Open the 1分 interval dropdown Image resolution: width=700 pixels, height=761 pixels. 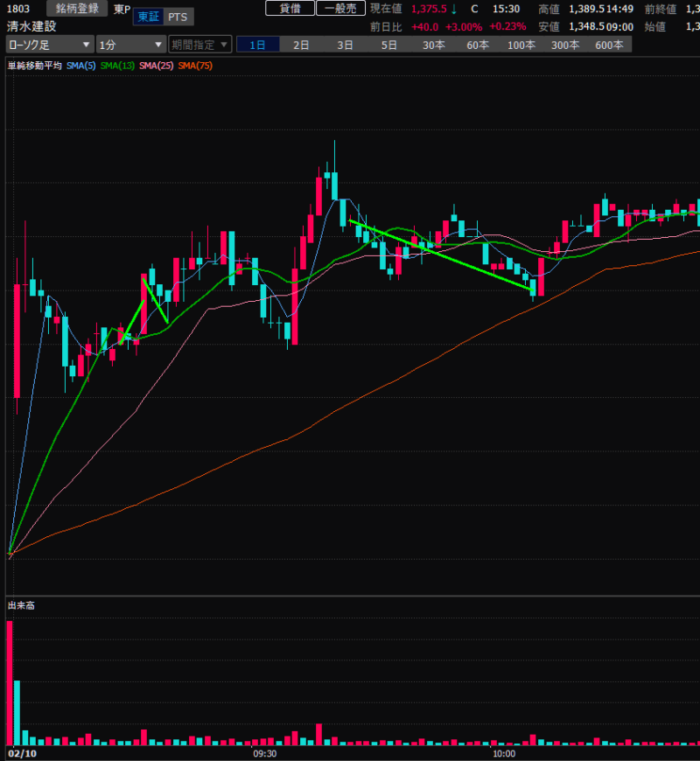(130, 45)
